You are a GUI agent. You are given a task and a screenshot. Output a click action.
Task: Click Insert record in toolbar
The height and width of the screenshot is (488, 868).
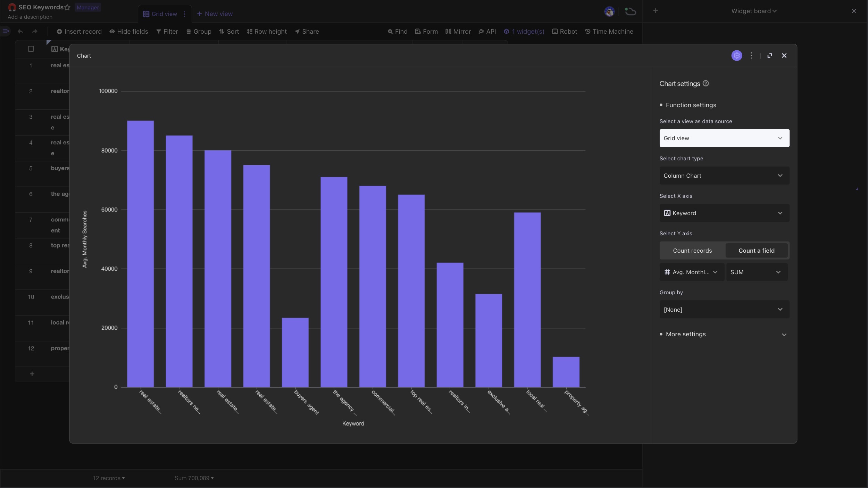click(x=79, y=32)
